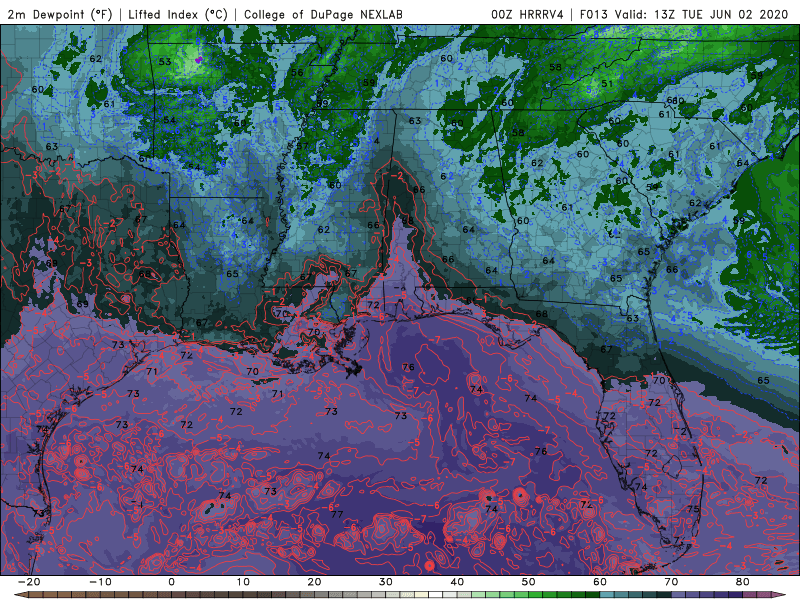Click the dewpoint value 53 on the map
800x600 pixels.
165,62
